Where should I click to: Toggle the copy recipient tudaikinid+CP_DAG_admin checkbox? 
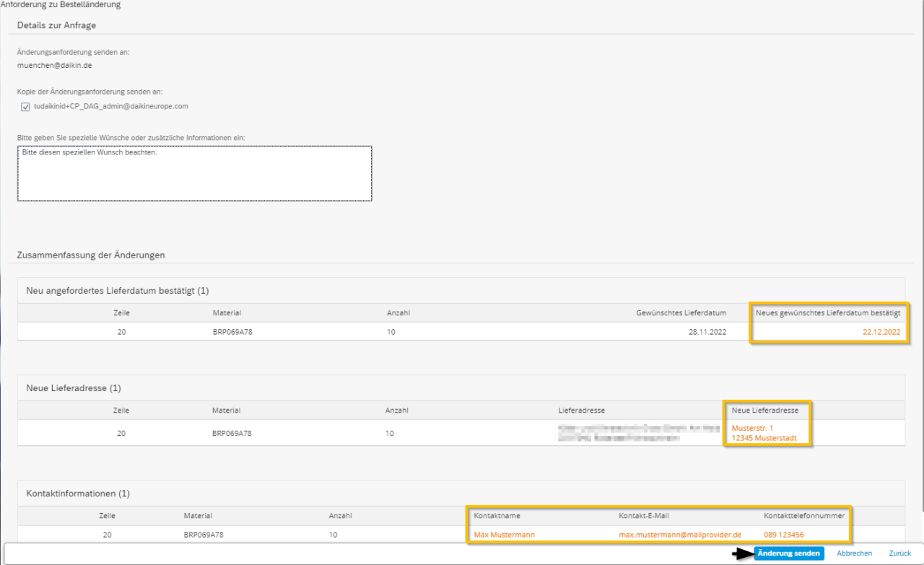(25, 107)
